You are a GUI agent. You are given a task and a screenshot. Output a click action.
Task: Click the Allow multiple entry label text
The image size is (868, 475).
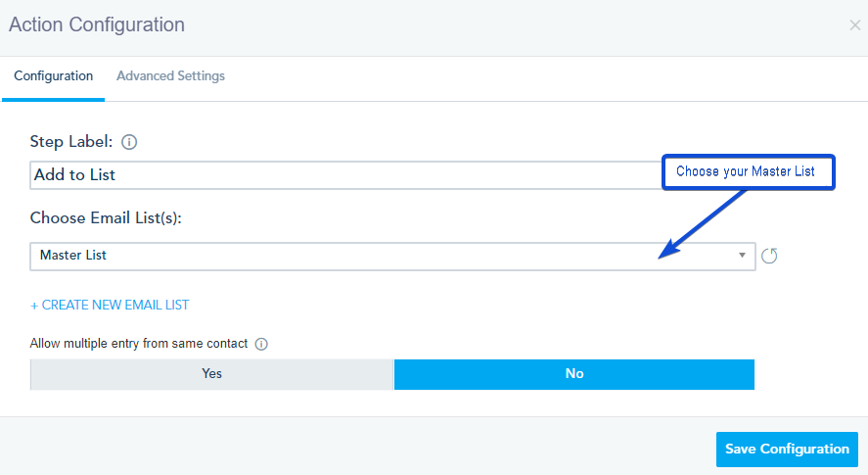[139, 344]
